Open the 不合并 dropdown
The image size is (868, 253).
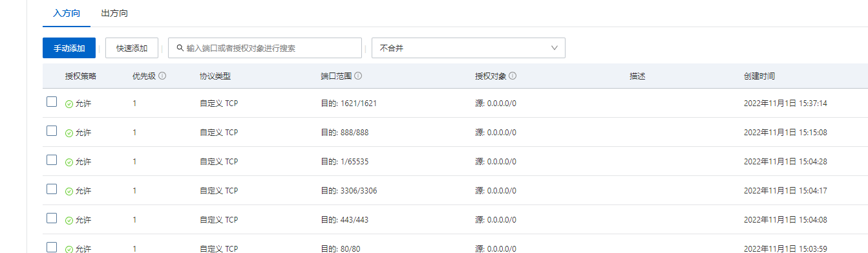tap(469, 48)
